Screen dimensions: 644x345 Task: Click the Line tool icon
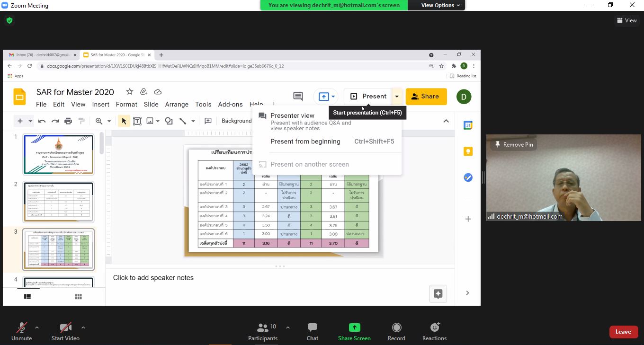pyautogui.click(x=183, y=121)
